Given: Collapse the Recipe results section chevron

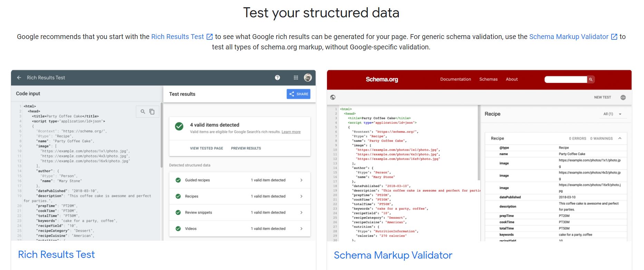Looking at the screenshot, I should click(621, 138).
